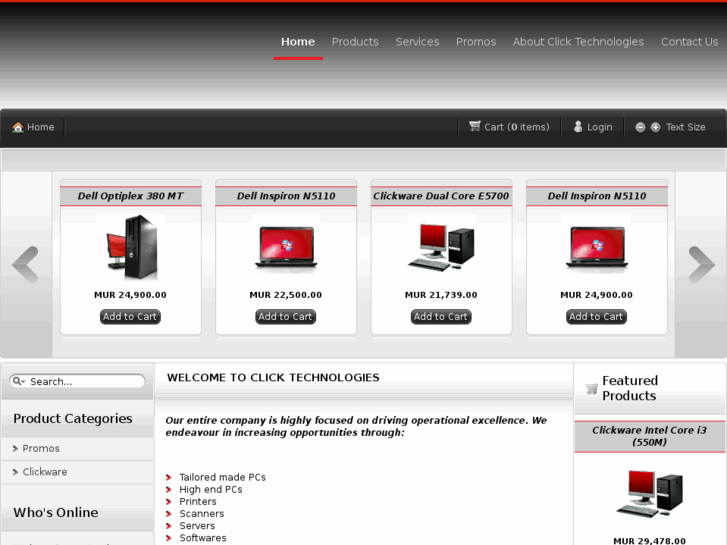Viewport: 727px width, 545px height.
Task: Click Clickware Dual Core E5700 title
Action: [441, 196]
